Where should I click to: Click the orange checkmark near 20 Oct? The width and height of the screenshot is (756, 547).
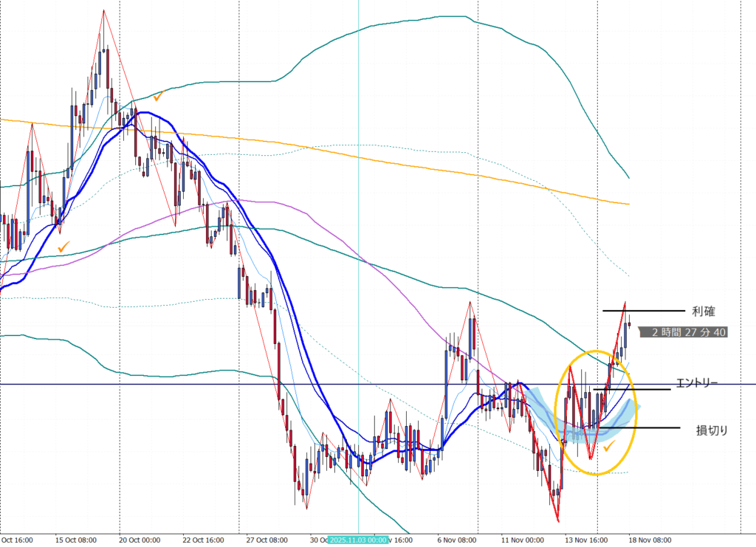159,95
